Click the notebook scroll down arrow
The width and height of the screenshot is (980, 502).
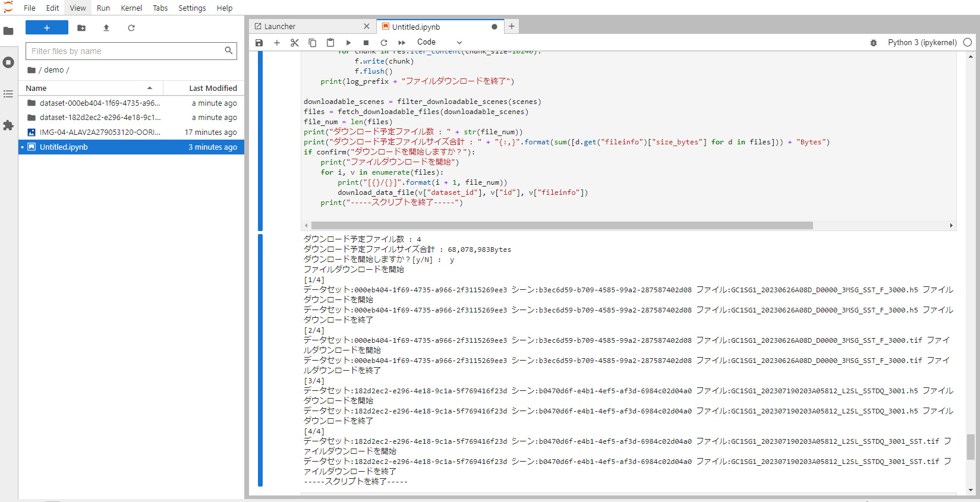coord(970,490)
